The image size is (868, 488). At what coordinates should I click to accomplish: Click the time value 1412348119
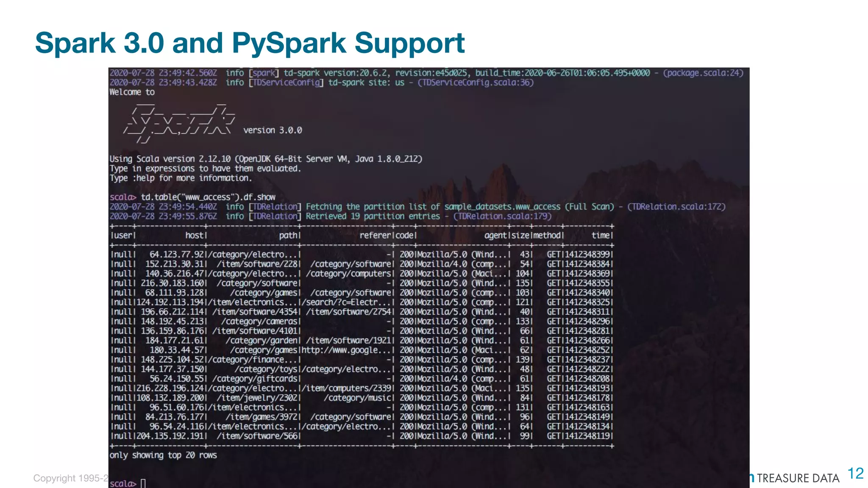tap(587, 436)
